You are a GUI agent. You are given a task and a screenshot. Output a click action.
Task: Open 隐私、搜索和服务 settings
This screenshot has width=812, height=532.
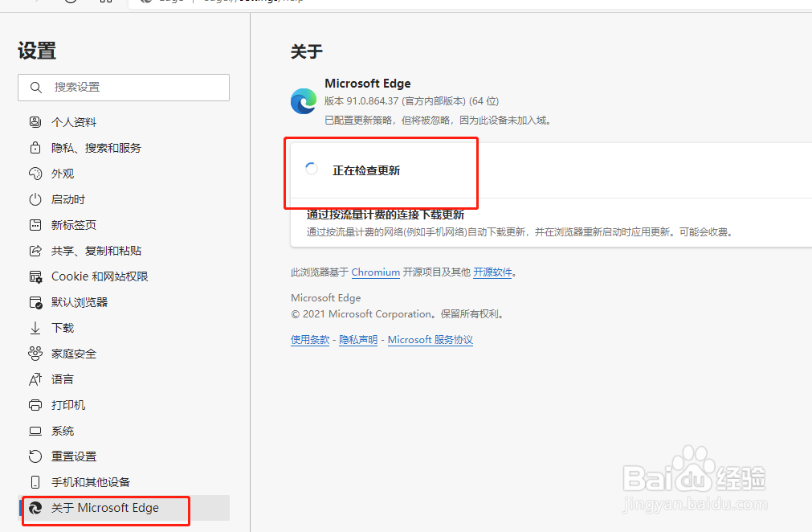[x=124, y=148]
